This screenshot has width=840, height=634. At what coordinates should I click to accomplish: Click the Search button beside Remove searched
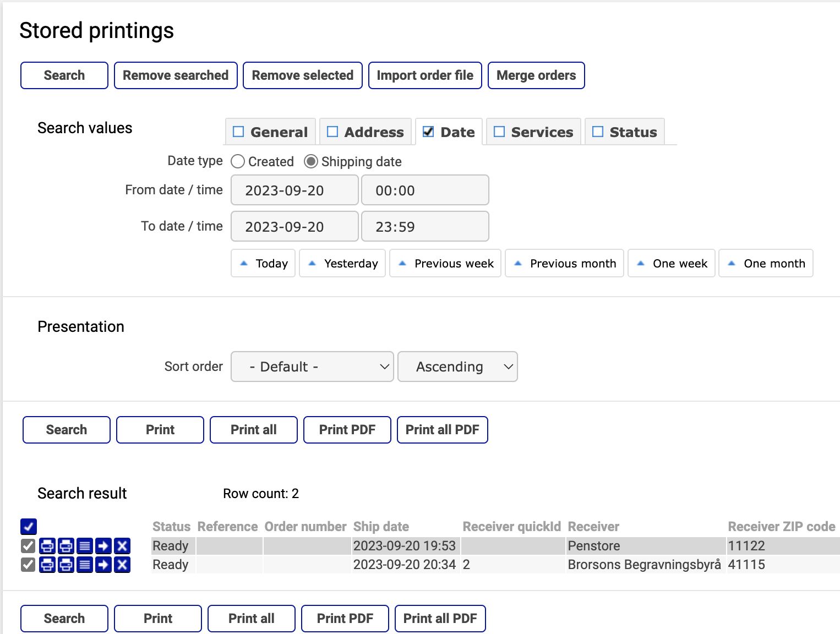coord(64,75)
